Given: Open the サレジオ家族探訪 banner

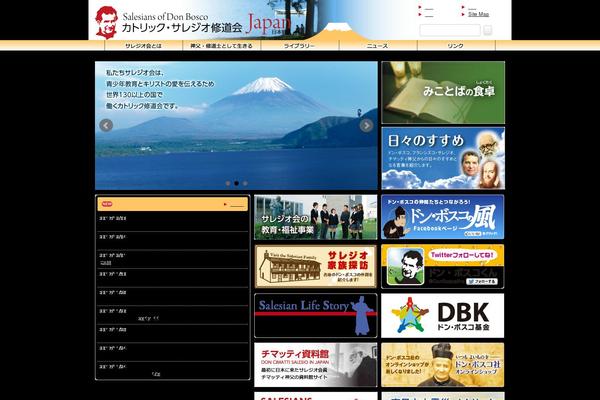Looking at the screenshot, I should pos(316,266).
